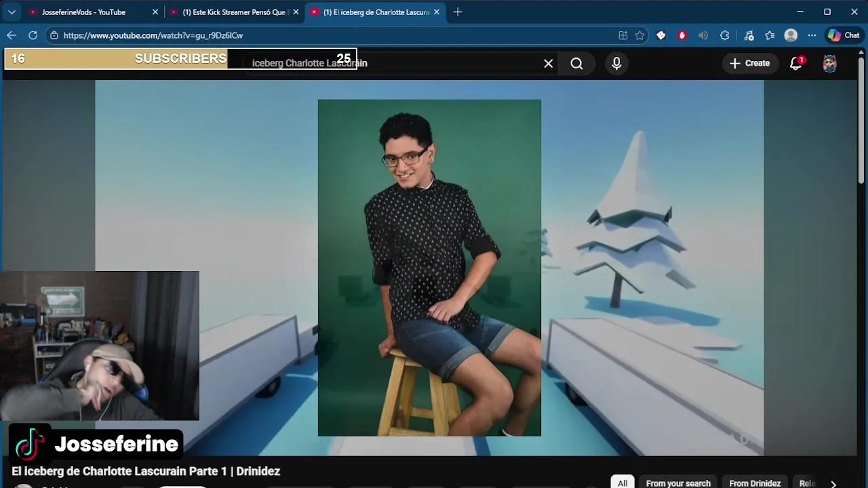Open browser Settings and more menu
Image resolution: width=868 pixels, height=488 pixels.
pyautogui.click(x=812, y=35)
